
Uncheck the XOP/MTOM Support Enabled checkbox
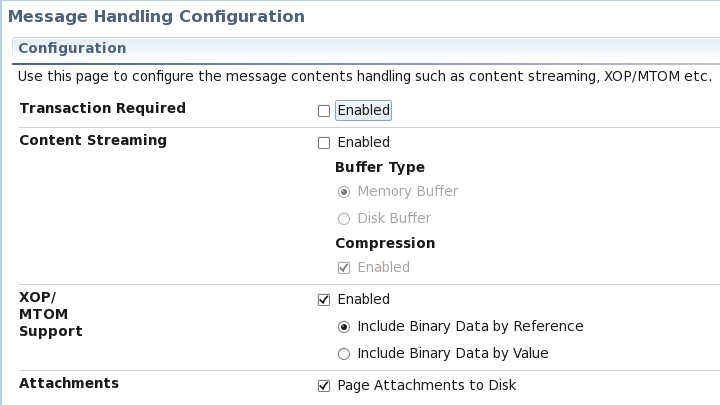pyautogui.click(x=324, y=299)
